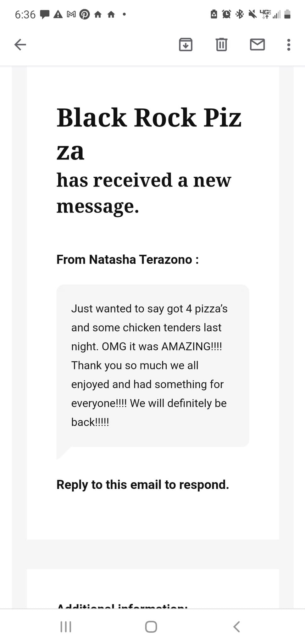Tap the alarm clock status icon
Image resolution: width=305 pixels, height=644 pixels.
pos(226,14)
